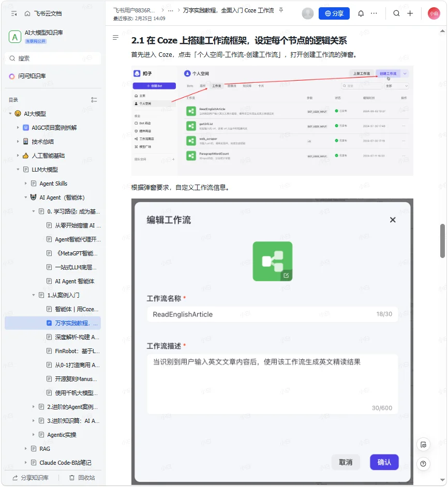Open the floating comments panel icon
Viewport: 448px width, 487px height.
424,445
